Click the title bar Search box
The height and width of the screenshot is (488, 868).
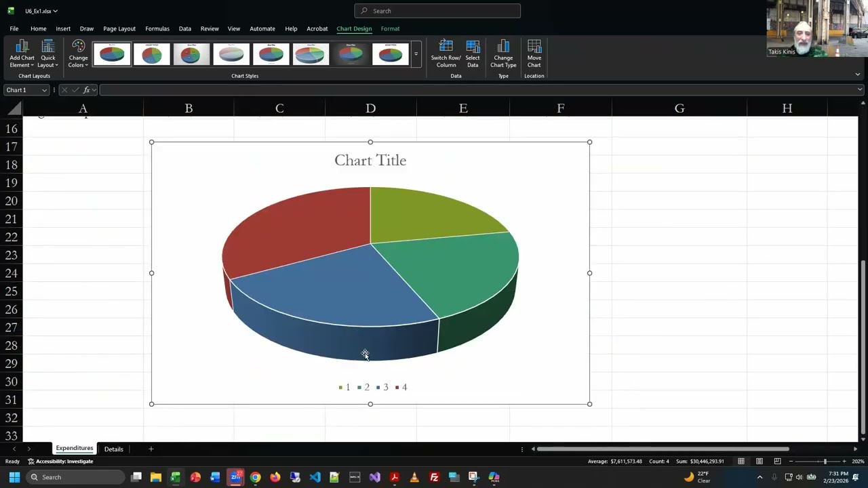pyautogui.click(x=437, y=11)
